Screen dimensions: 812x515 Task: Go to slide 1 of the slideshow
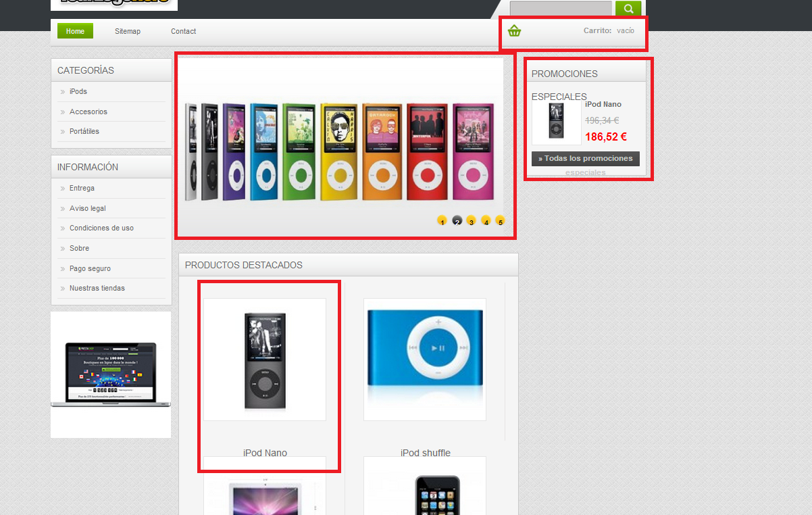click(x=442, y=220)
